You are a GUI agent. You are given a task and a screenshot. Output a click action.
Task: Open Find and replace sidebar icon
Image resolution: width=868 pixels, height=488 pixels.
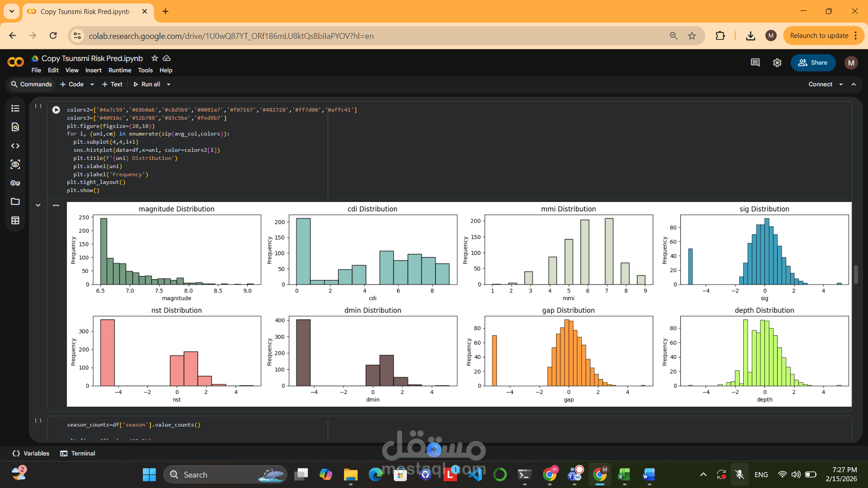(15, 127)
